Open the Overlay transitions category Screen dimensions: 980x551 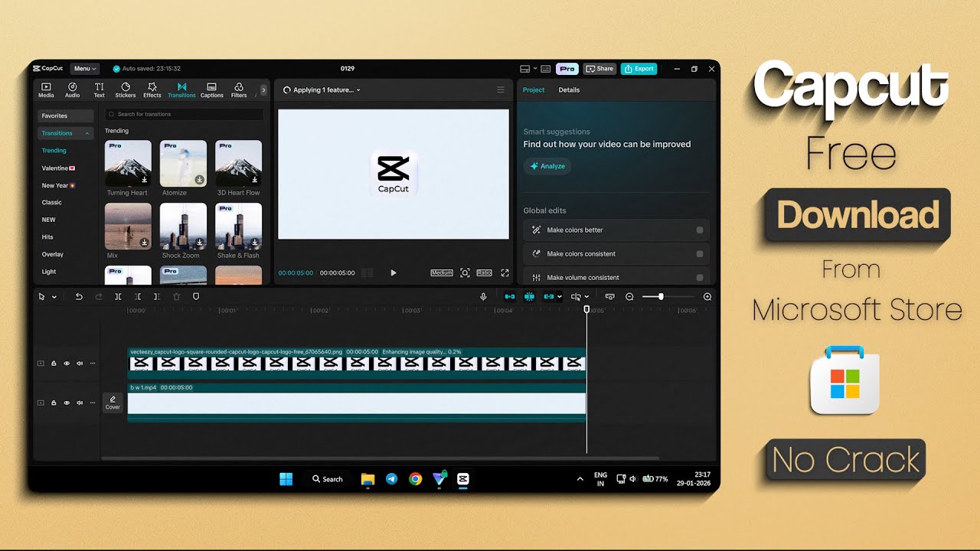point(53,254)
